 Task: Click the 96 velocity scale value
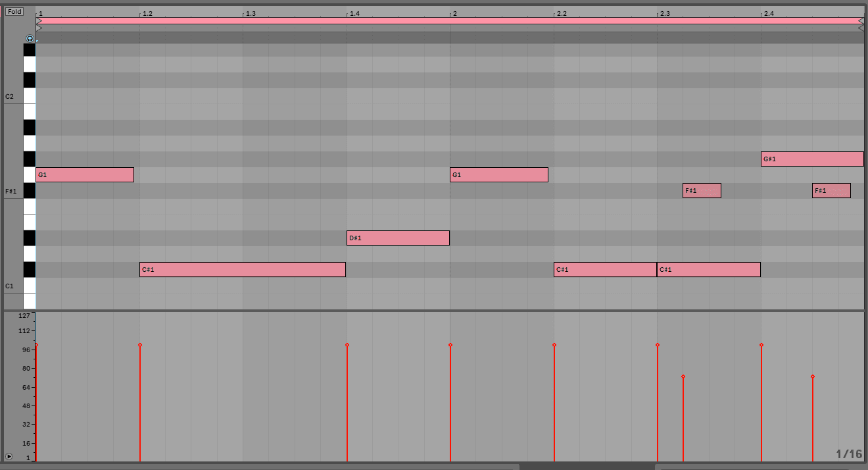(26, 350)
